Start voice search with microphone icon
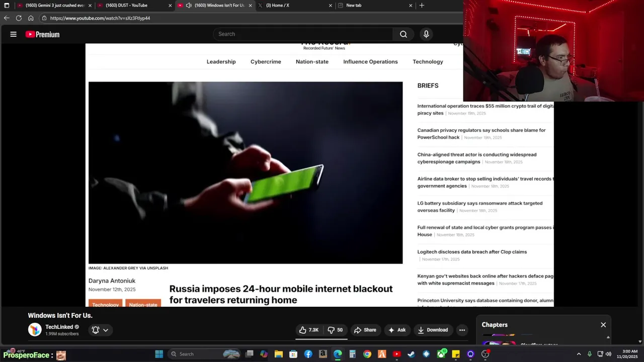This screenshot has height=362, width=644. pyautogui.click(x=426, y=34)
